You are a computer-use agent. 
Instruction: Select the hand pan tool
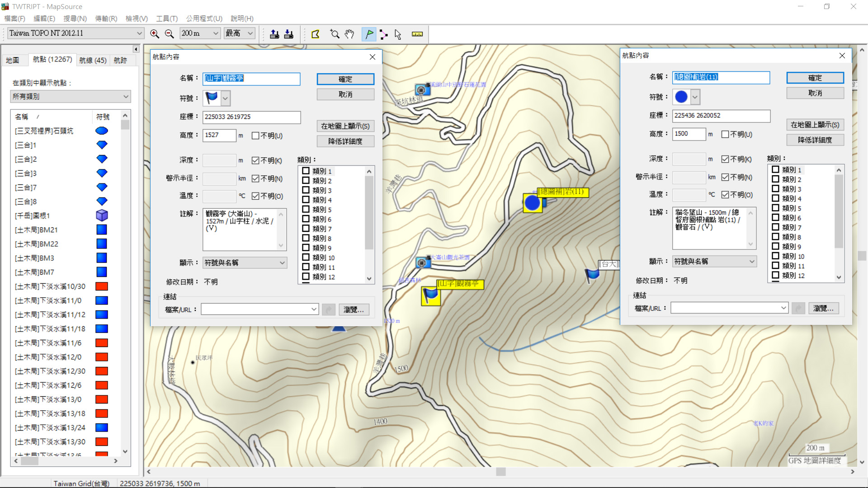[x=349, y=34]
